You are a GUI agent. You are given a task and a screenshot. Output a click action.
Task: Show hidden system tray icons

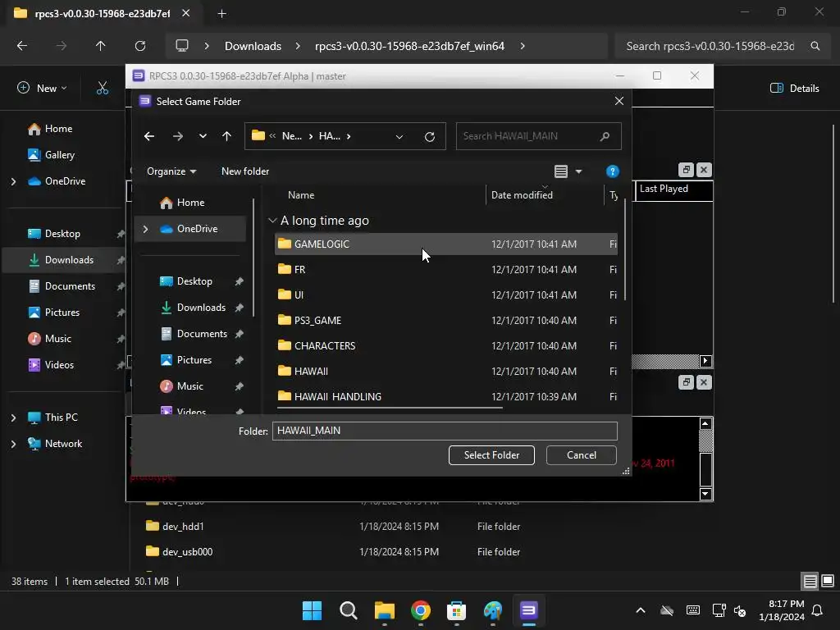[640, 610]
